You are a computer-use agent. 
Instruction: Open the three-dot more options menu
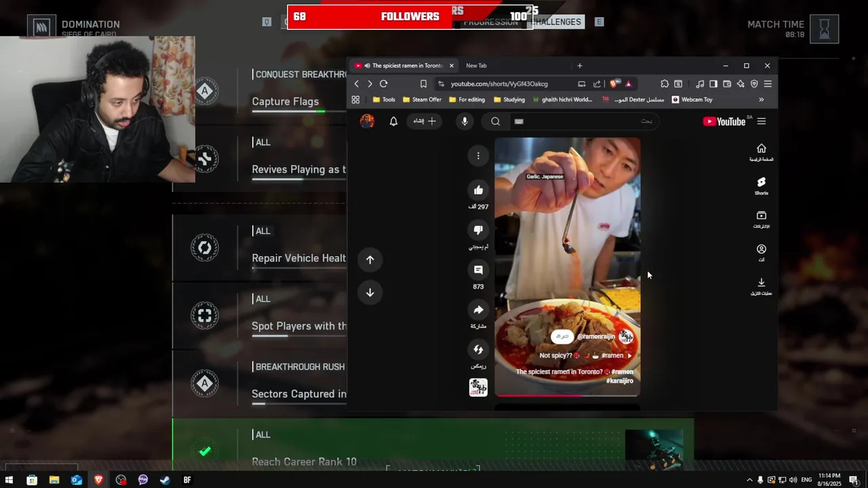click(478, 156)
